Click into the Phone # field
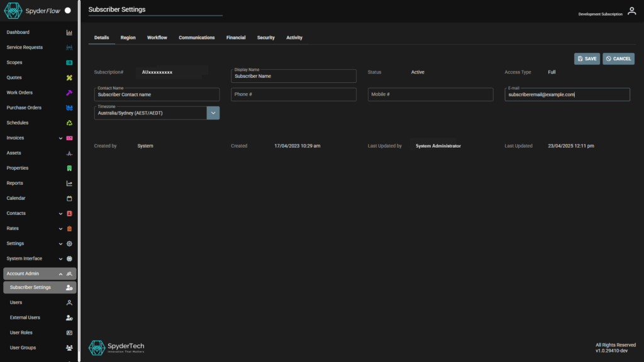The image size is (644, 362). coord(293,94)
